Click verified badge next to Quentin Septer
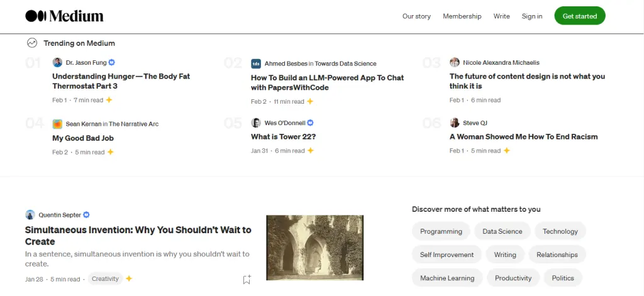The height and width of the screenshot is (296, 644). [86, 215]
